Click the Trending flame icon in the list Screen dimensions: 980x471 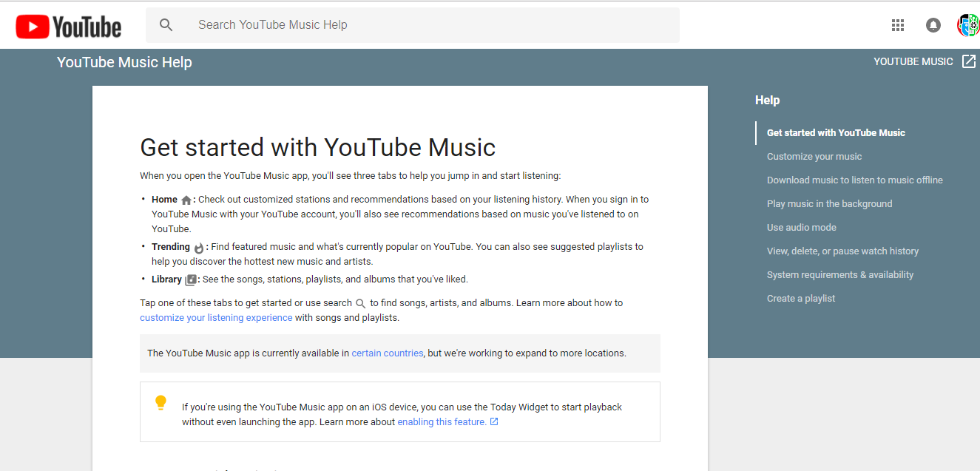tap(199, 248)
